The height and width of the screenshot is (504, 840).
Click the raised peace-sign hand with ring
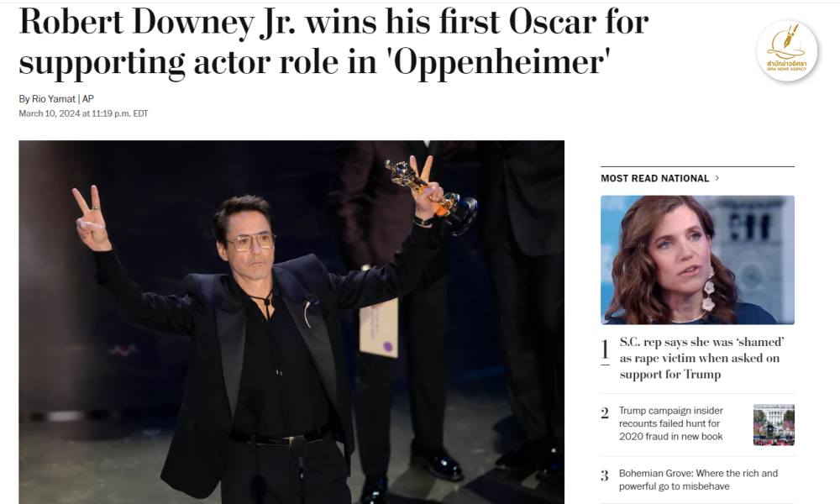[x=91, y=218]
